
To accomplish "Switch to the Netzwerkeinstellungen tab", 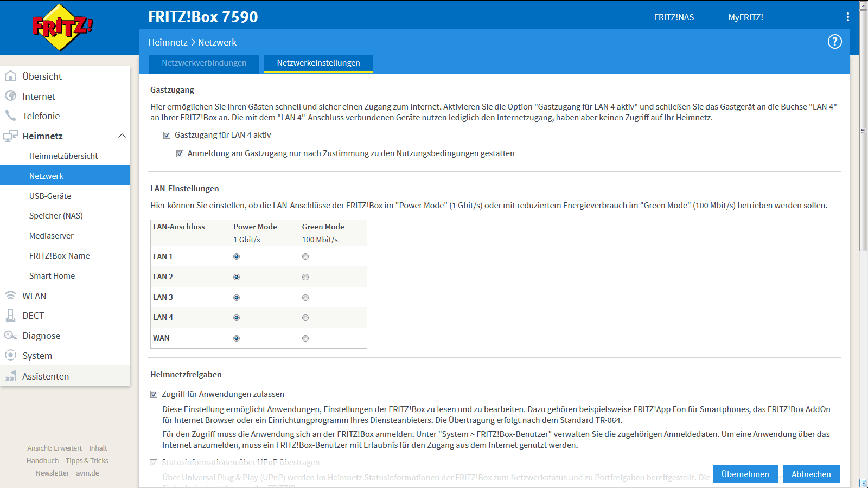I will 318,63.
